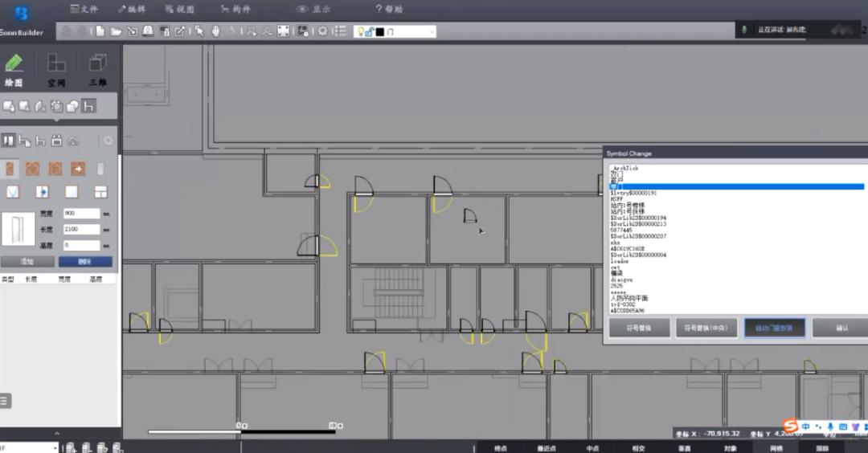868x453 pixels.
Task: Select the orange arrow door type icon
Action: pyautogui.click(x=78, y=169)
